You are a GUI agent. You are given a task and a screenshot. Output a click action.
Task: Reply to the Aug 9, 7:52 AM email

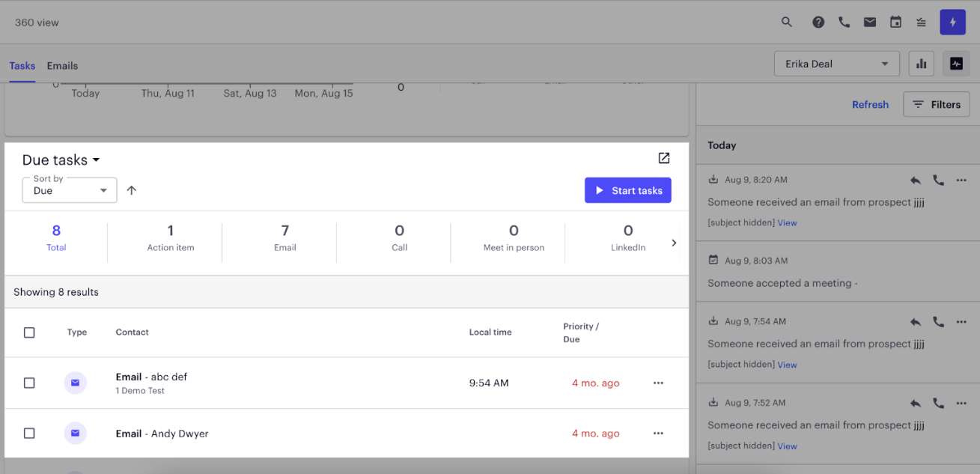click(x=916, y=403)
